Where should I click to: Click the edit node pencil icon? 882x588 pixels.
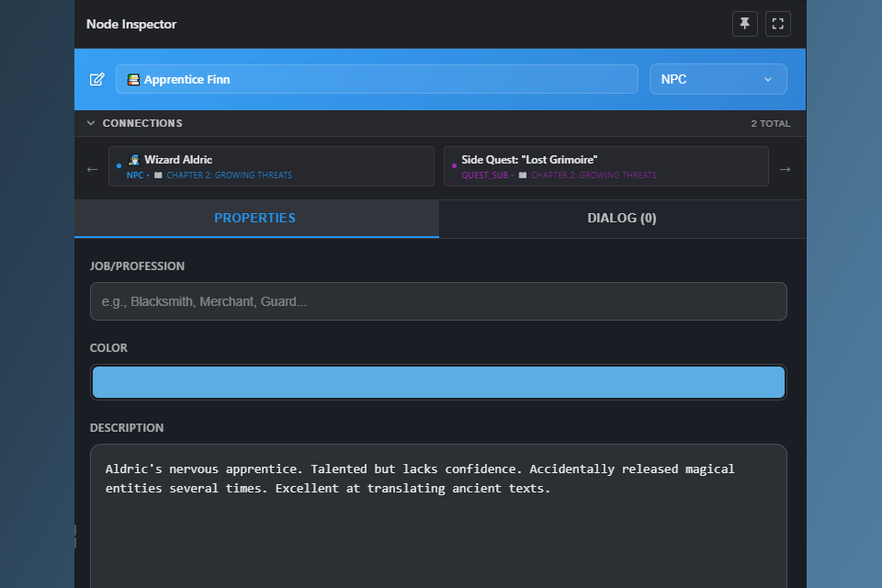click(96, 79)
